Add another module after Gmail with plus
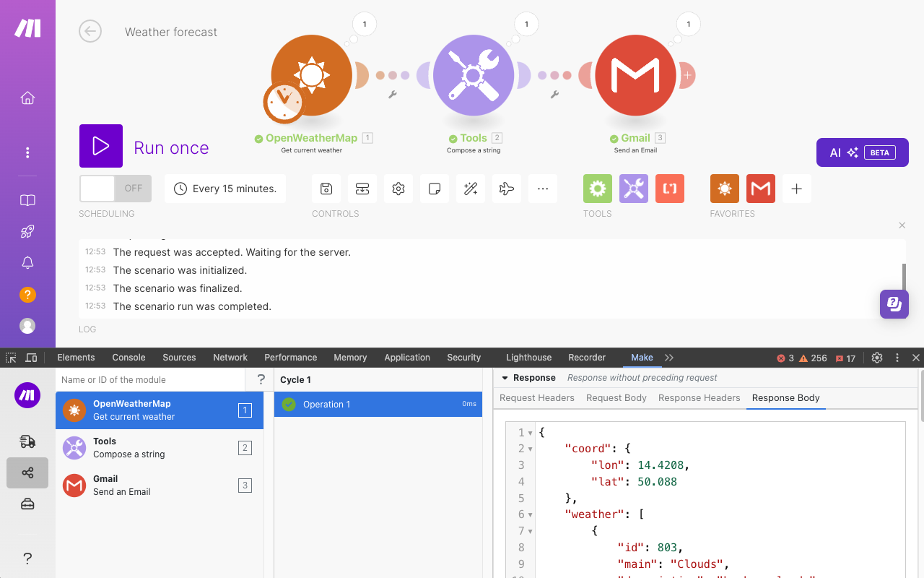Screen dimensions: 924x578 click(687, 74)
